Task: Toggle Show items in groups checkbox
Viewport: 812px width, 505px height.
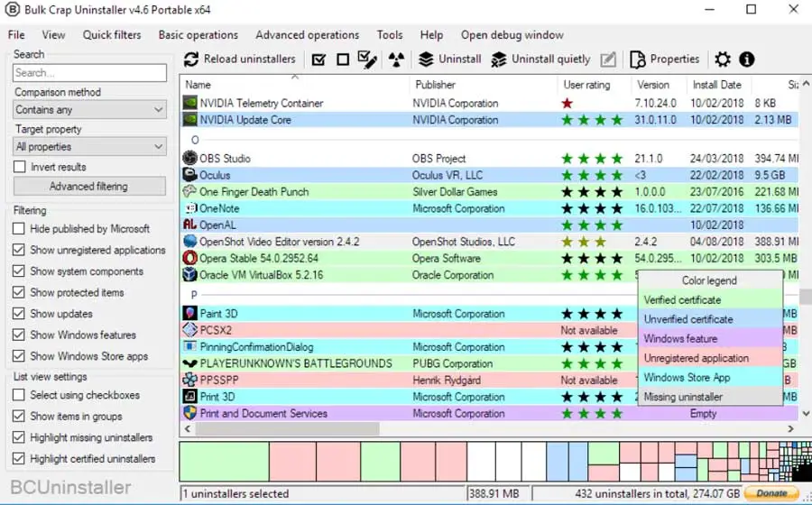Action: point(19,416)
